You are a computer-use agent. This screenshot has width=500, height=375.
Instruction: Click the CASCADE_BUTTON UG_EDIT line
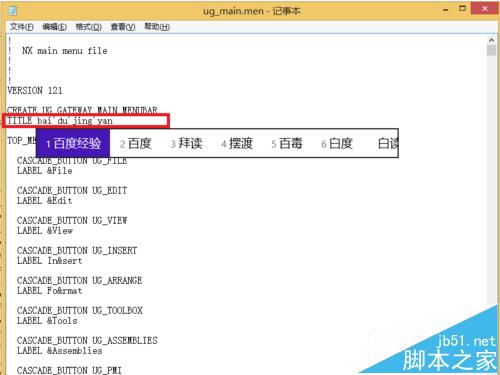(x=72, y=191)
